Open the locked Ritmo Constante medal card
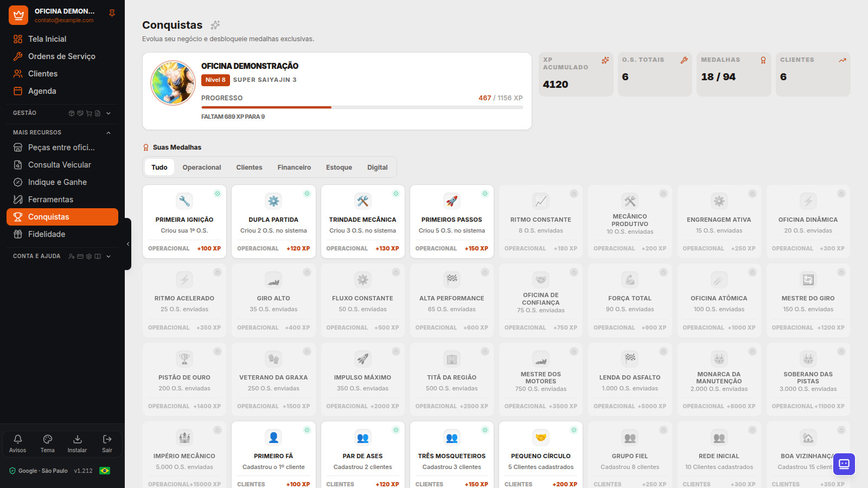This screenshot has height=488, width=868. point(541,222)
